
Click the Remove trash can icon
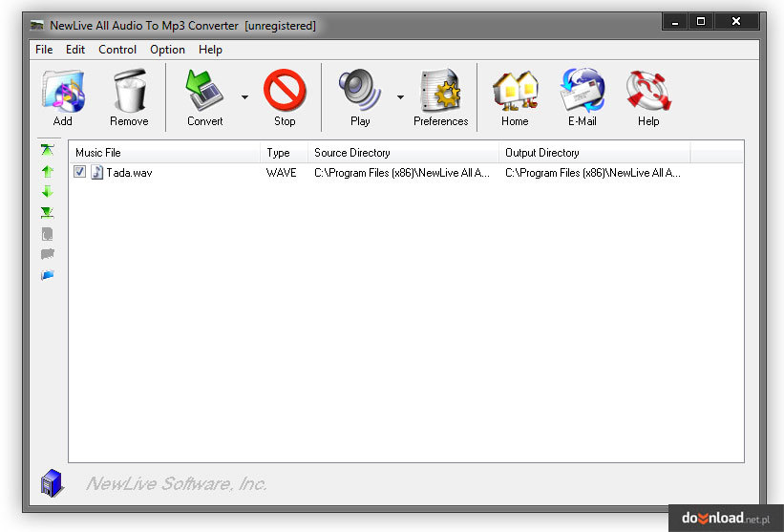[130, 91]
